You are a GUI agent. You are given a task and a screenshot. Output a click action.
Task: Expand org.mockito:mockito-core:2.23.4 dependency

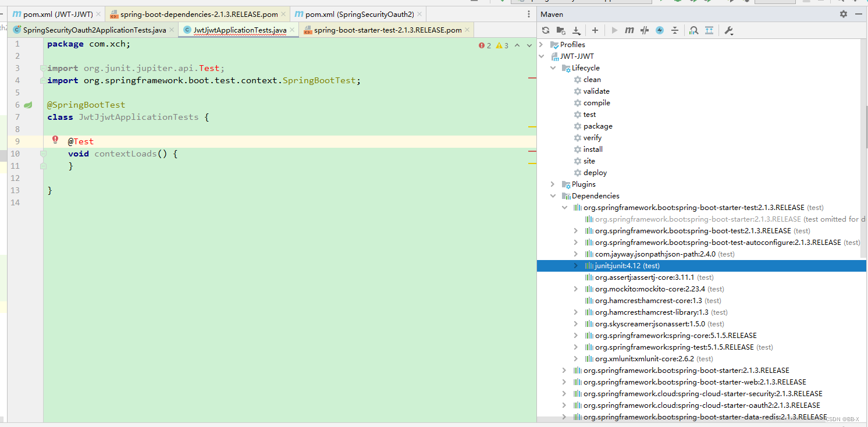point(576,289)
